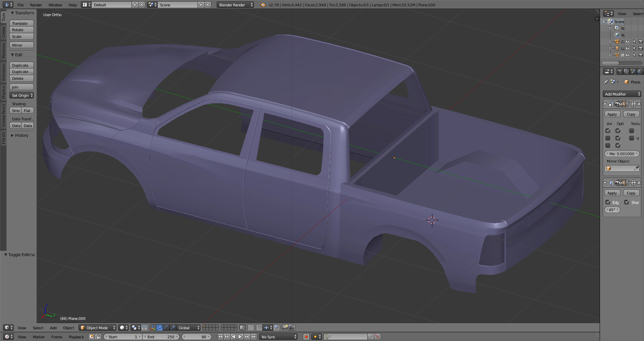Open viewport shading mode selector
This screenshot has width=644, height=341.
(x=123, y=328)
